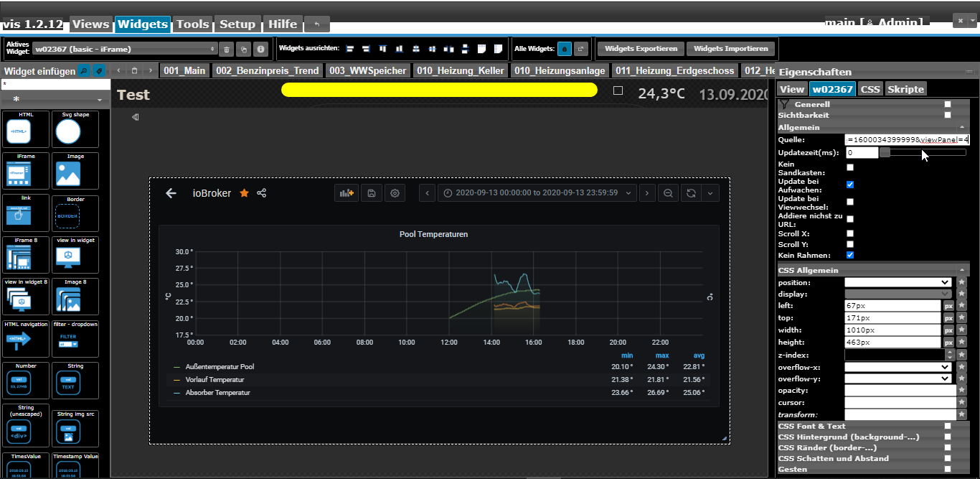Click the widget info icon
Screen dimensions: 980x479
pos(261,50)
